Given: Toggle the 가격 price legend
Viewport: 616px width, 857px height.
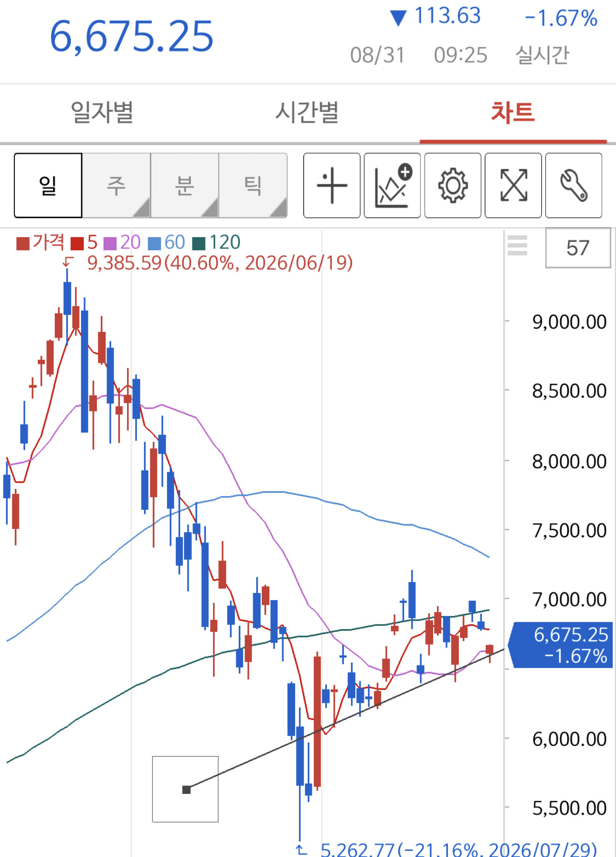Looking at the screenshot, I should tap(40, 243).
